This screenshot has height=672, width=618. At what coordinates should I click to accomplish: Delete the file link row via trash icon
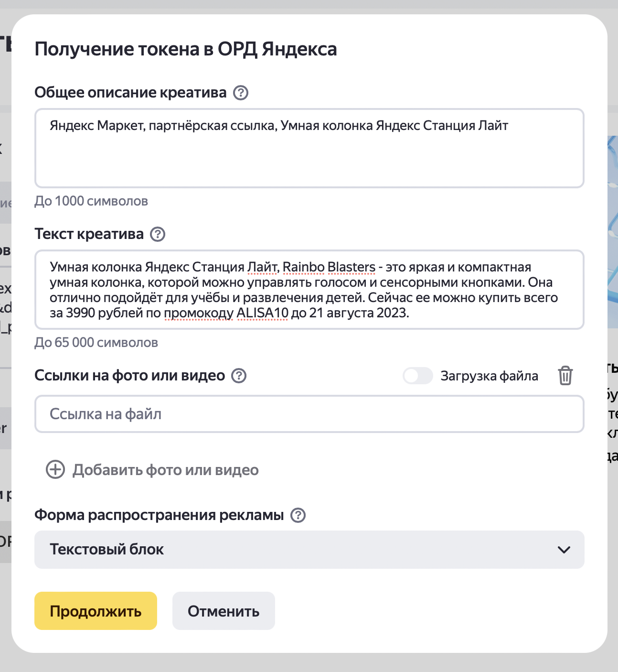click(565, 376)
